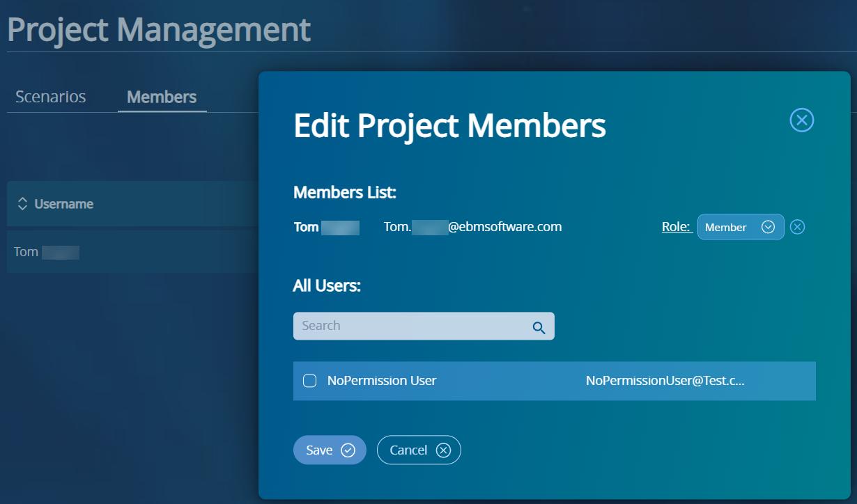Click Tom's ebmsoftware.com email address
Image resolution: width=857 pixels, height=504 pixels.
tap(473, 227)
